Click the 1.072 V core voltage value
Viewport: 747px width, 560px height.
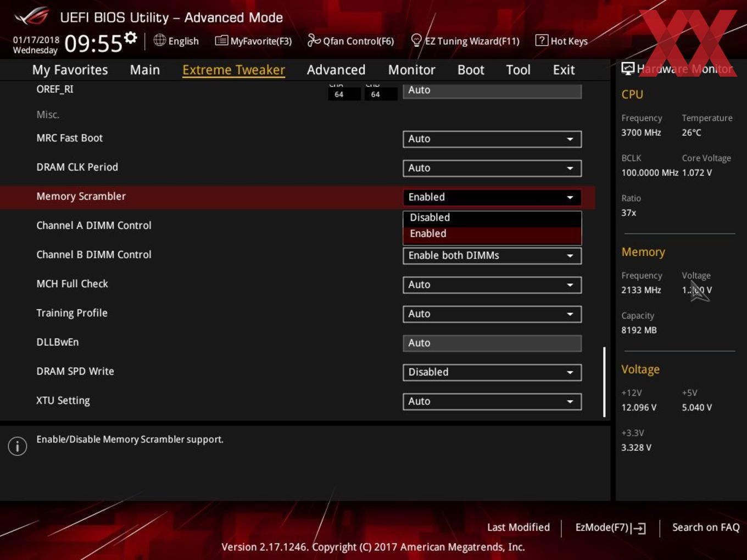[697, 172]
